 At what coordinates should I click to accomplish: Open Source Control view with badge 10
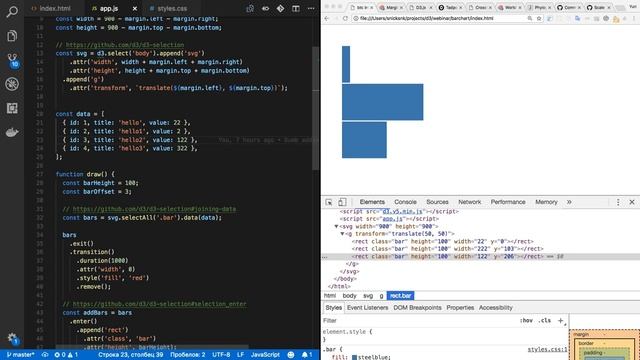(12, 60)
